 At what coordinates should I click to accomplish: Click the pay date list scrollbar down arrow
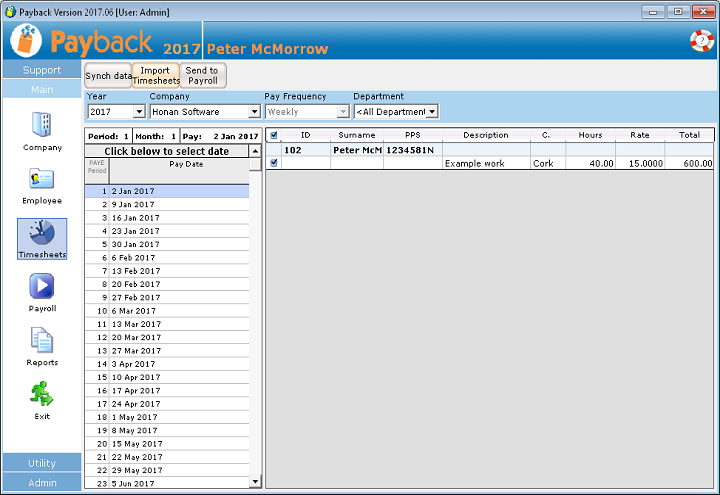tap(255, 482)
